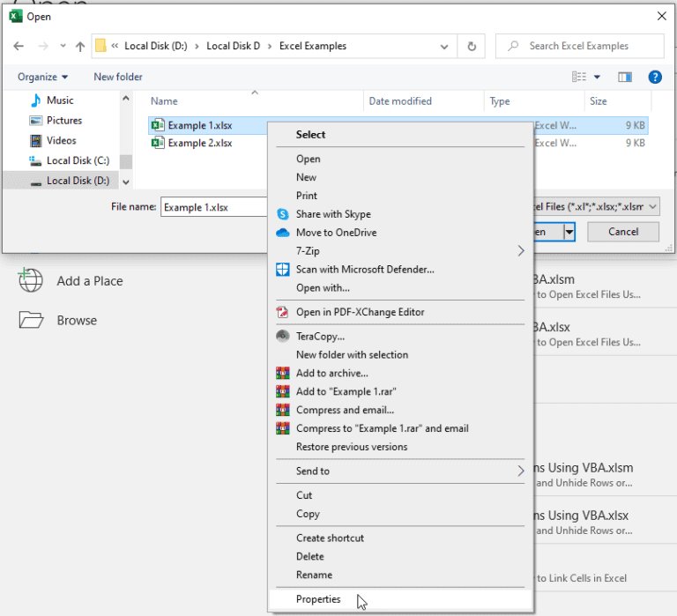
Task: Click Add to archive... WinRAR entry
Action: point(331,374)
